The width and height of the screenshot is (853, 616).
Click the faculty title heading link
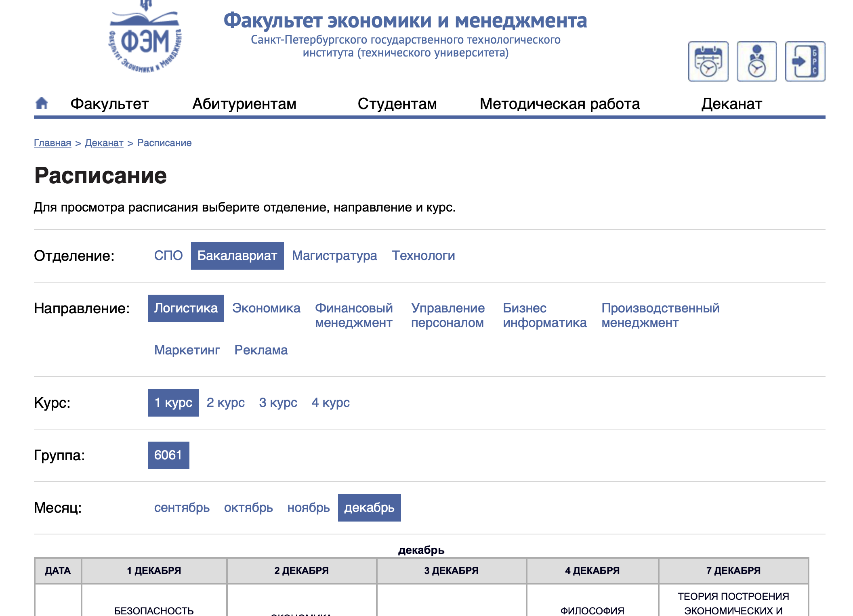(405, 20)
